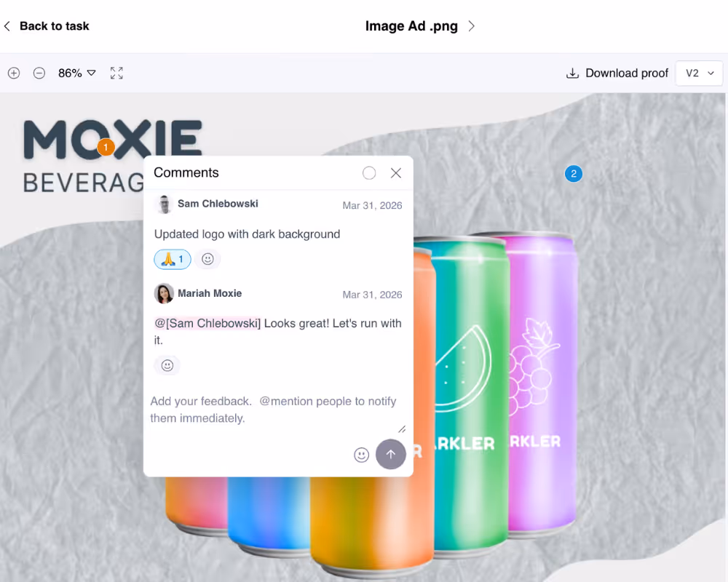Click the Sam Chlebowski mention tag

point(207,323)
